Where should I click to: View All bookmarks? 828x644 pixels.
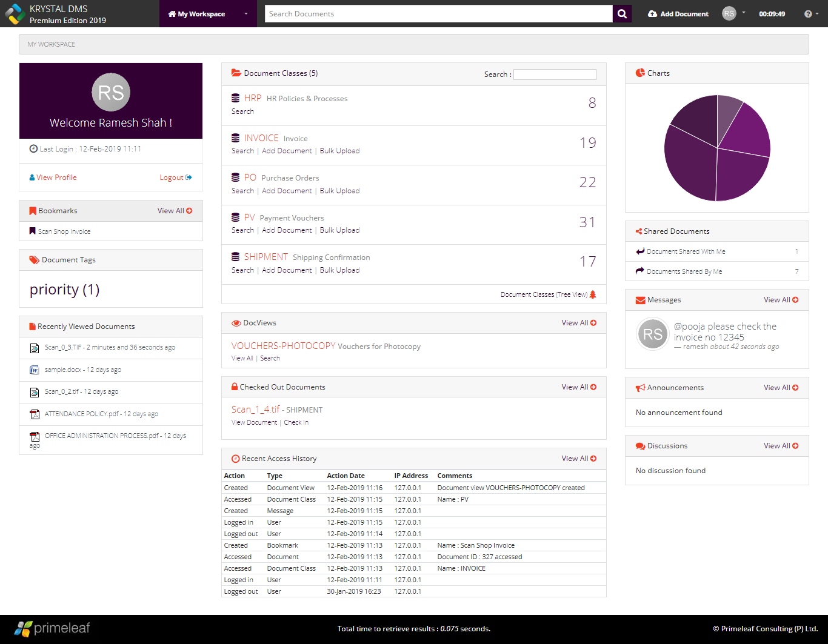175,211
